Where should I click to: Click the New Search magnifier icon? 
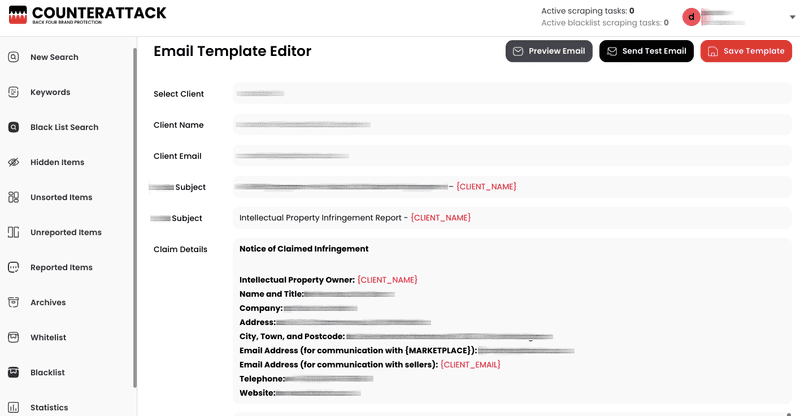13,57
